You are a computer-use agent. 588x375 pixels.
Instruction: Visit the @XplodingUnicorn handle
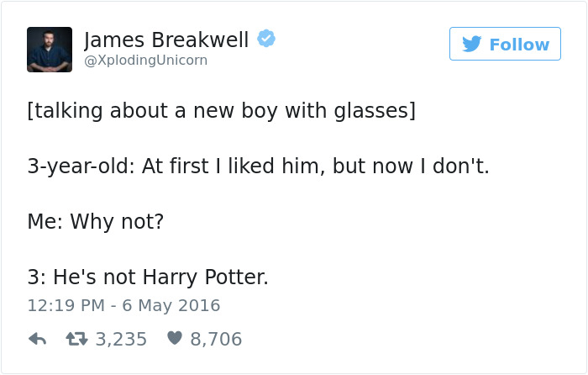[145, 61]
